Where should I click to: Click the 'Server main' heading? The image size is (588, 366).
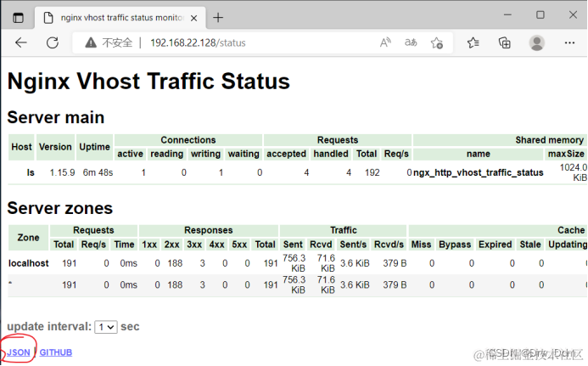tap(55, 117)
